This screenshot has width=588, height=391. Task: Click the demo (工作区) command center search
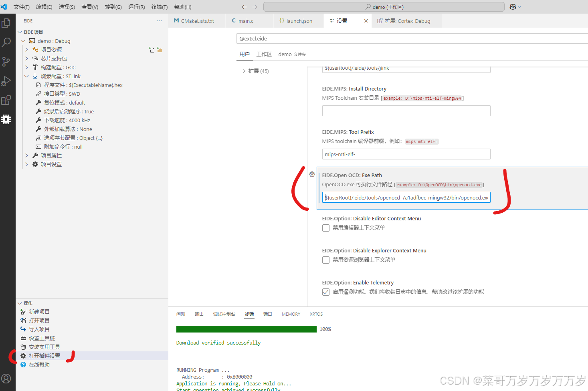tap(384, 7)
